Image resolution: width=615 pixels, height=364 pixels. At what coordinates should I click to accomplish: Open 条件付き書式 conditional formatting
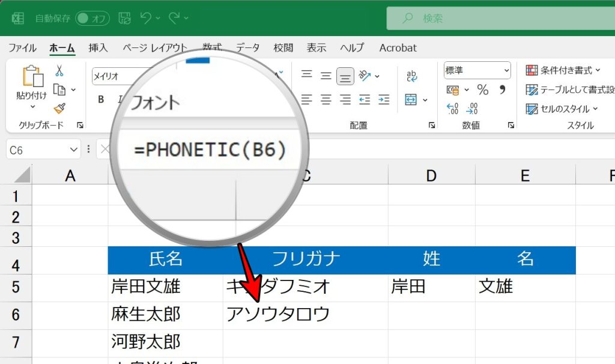[565, 70]
